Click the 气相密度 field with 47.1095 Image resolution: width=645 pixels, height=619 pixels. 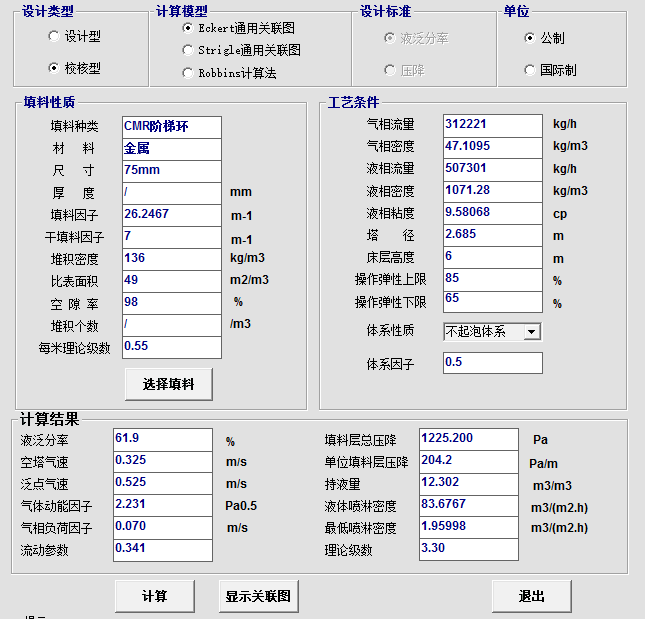(x=493, y=147)
